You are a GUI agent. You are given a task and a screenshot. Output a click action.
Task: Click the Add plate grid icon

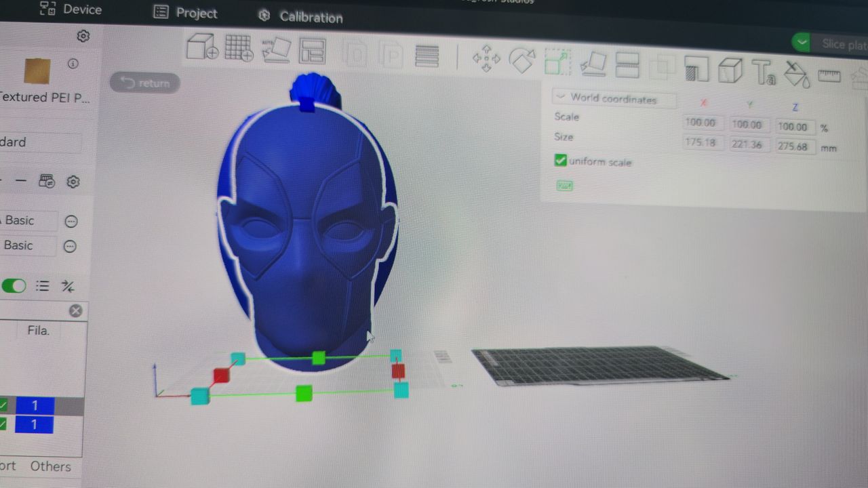click(239, 48)
